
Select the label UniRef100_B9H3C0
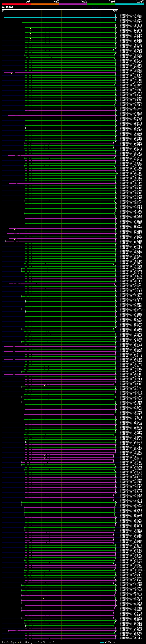point(131,635)
